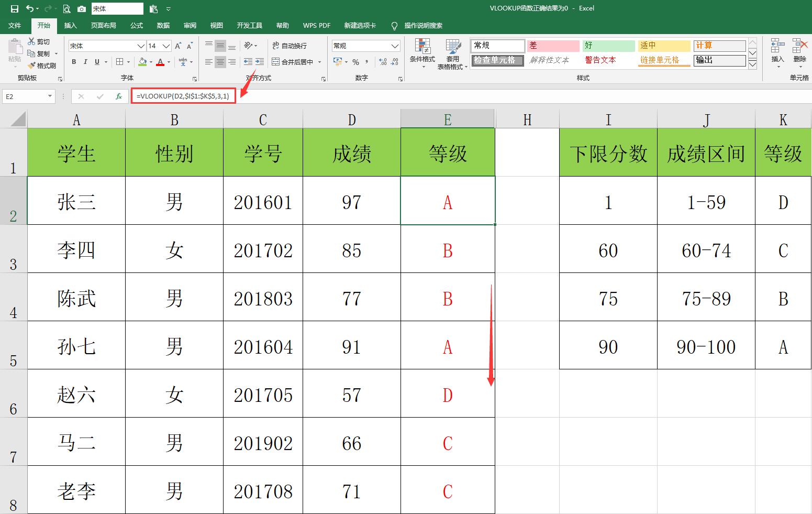Open the Name Box dropdown for E2
This screenshot has width=812, height=514.
point(50,96)
